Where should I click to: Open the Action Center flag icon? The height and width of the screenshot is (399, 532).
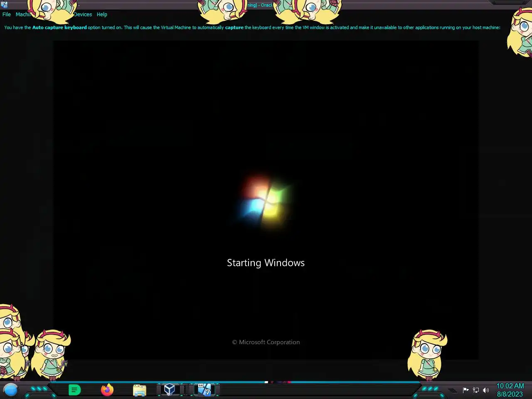click(x=466, y=390)
